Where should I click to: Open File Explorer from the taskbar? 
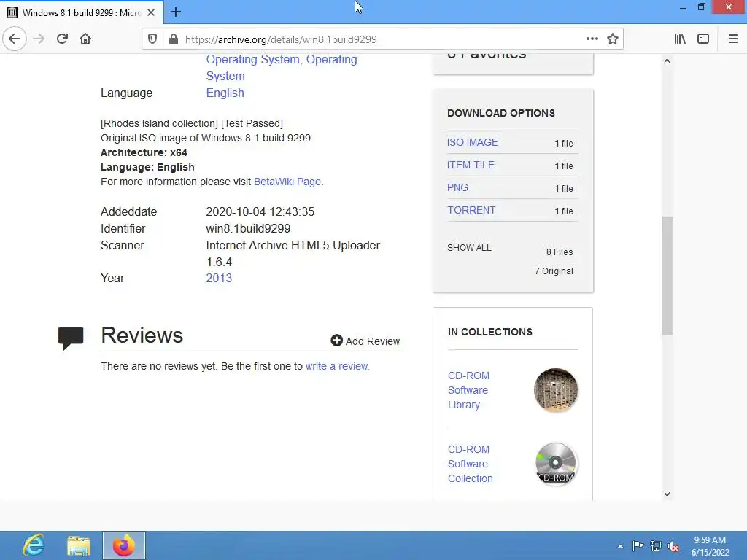pyautogui.click(x=79, y=545)
